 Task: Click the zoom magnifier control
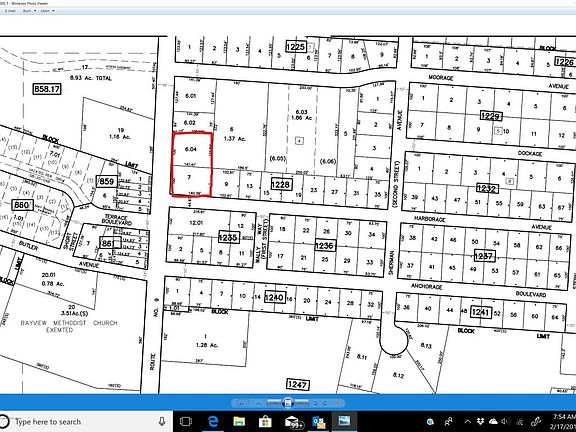[242, 403]
